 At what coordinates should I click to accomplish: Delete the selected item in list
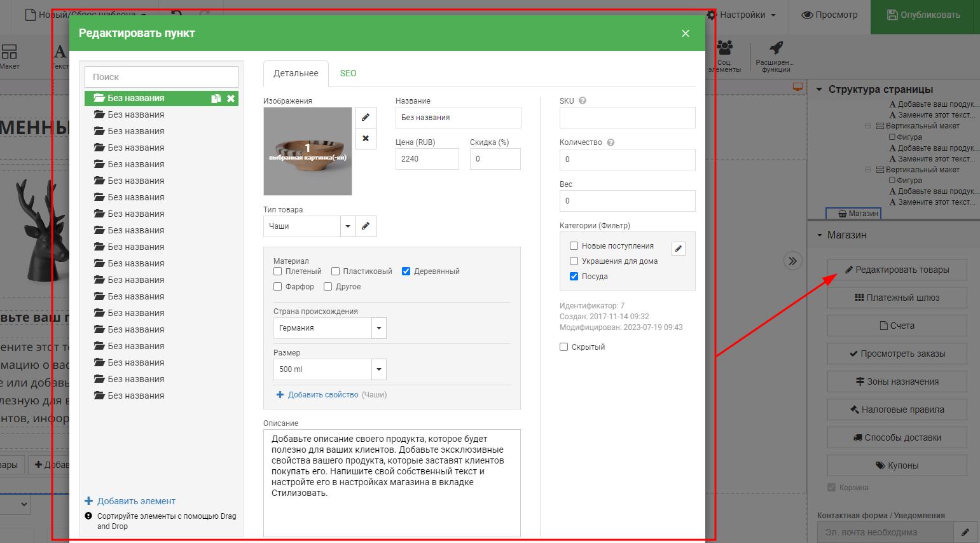point(231,99)
